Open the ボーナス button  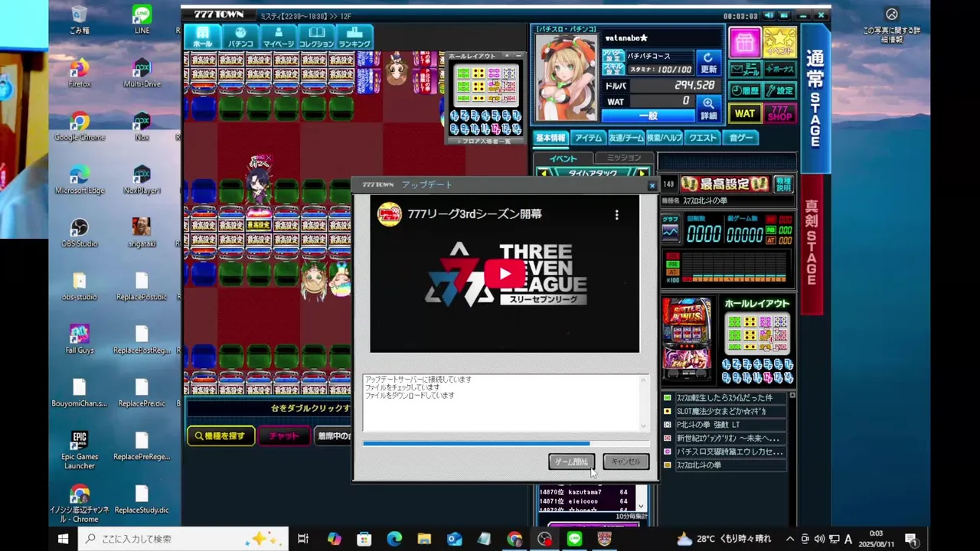[x=779, y=70]
